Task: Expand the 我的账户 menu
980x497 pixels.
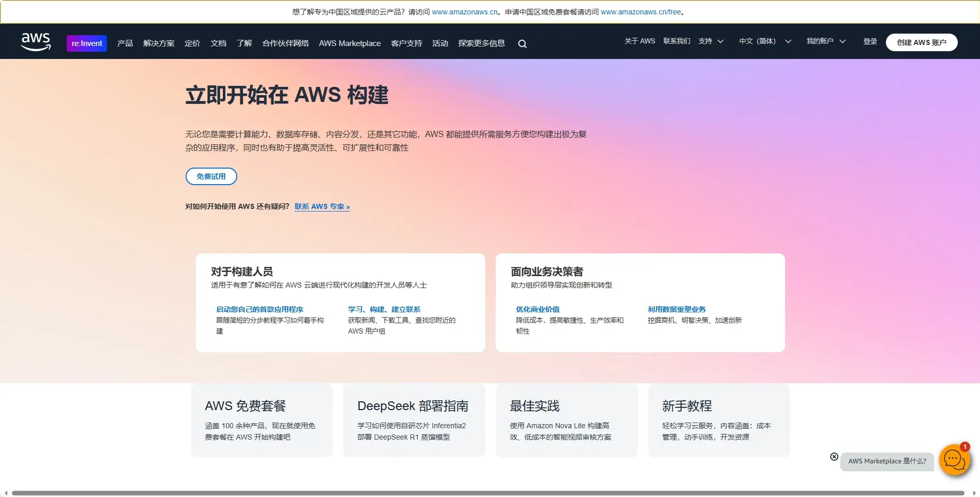Action: point(825,41)
